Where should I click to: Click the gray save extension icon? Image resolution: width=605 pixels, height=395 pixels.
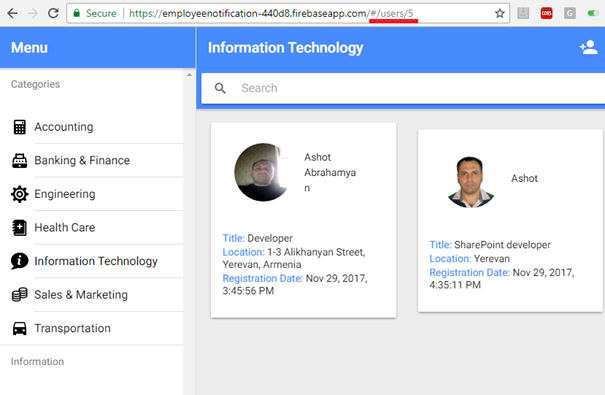pos(523,14)
